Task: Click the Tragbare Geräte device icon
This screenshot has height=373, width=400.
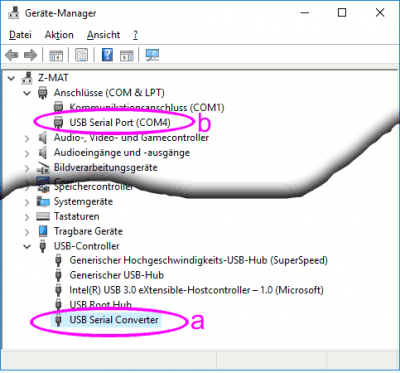Action: click(x=43, y=231)
